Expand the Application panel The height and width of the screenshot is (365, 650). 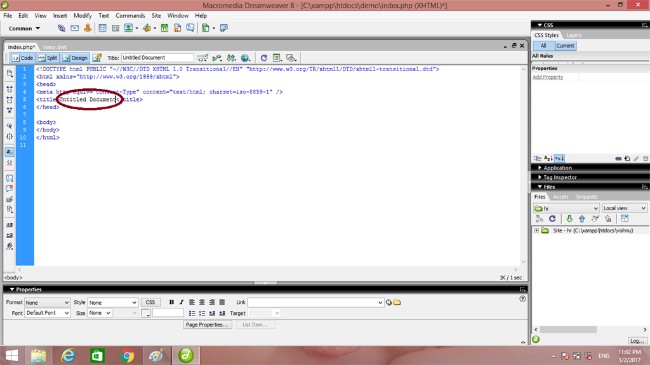[558, 168]
